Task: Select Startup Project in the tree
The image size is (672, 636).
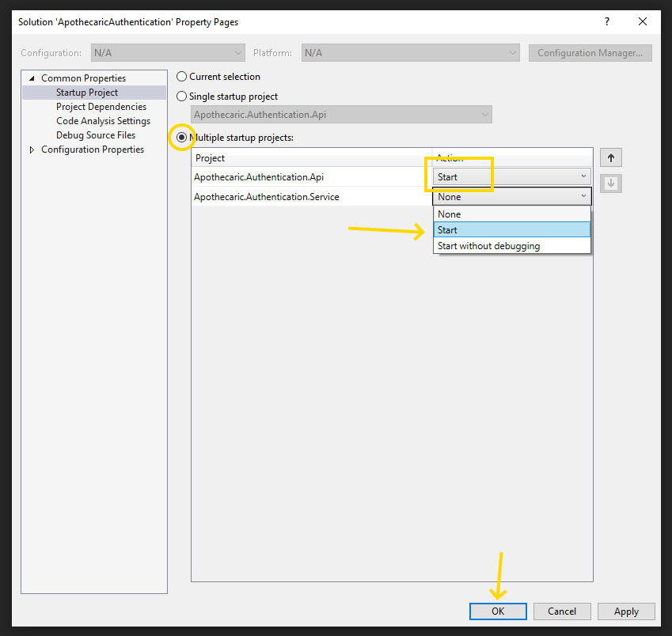Action: tap(86, 93)
